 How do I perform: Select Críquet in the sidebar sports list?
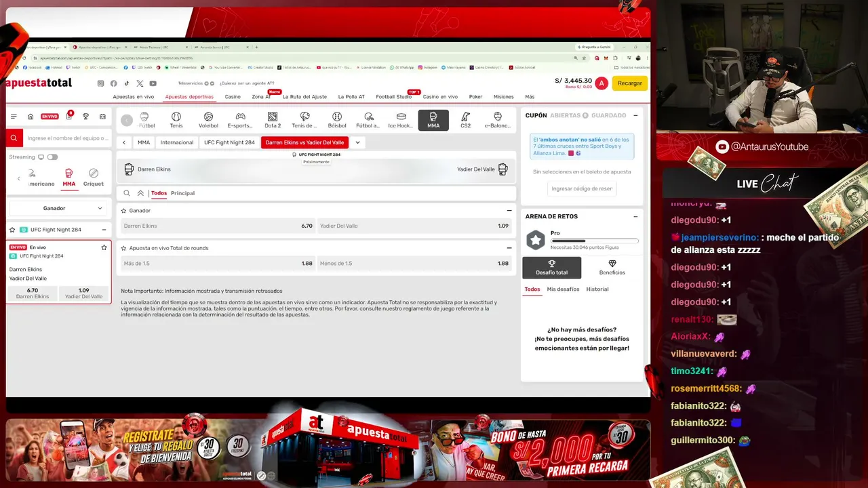tap(94, 178)
